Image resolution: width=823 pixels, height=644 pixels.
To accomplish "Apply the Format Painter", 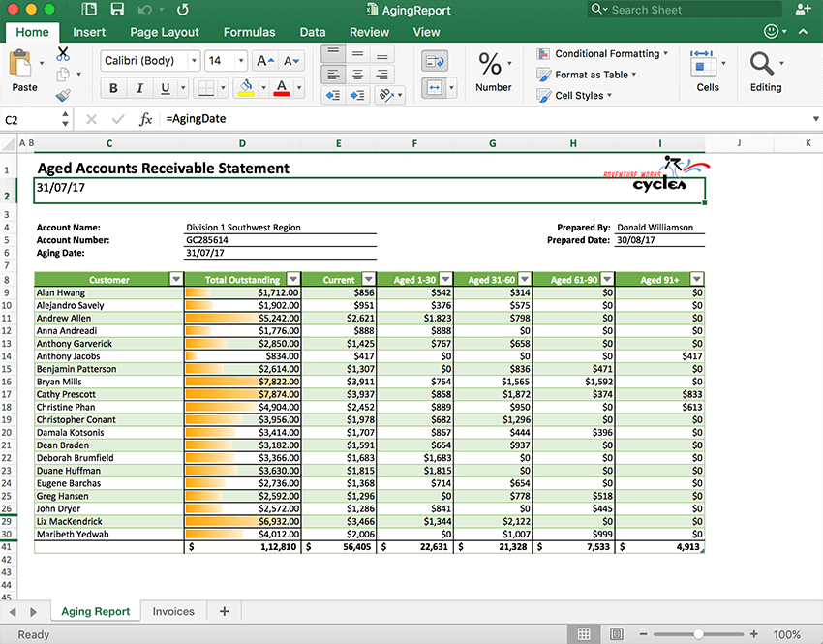I will pos(62,95).
